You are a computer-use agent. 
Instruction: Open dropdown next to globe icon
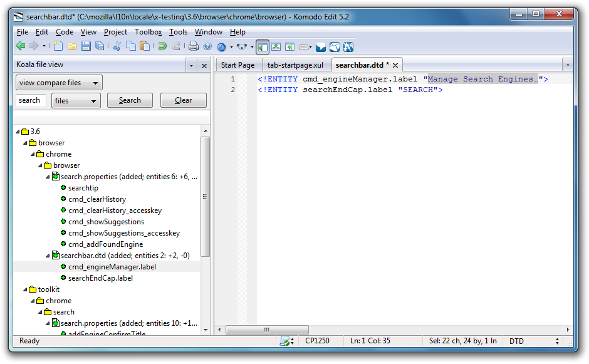tap(231, 47)
